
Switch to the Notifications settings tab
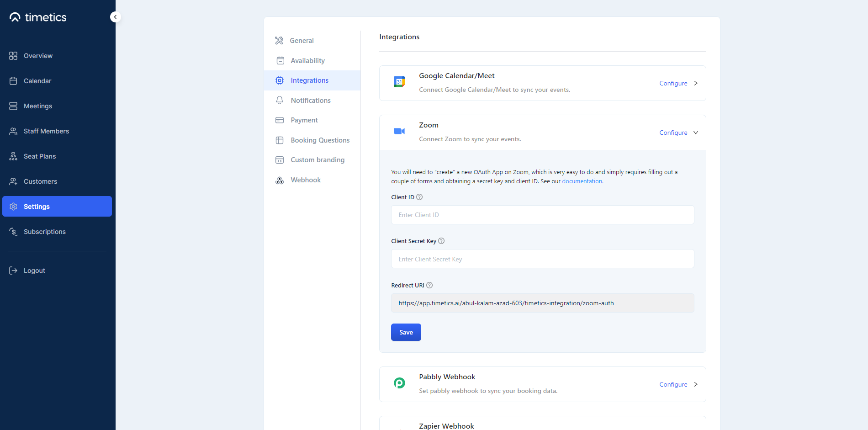311,100
